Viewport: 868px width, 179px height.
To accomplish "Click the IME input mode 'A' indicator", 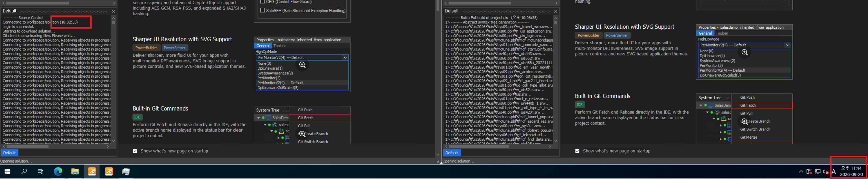I will (834, 172).
